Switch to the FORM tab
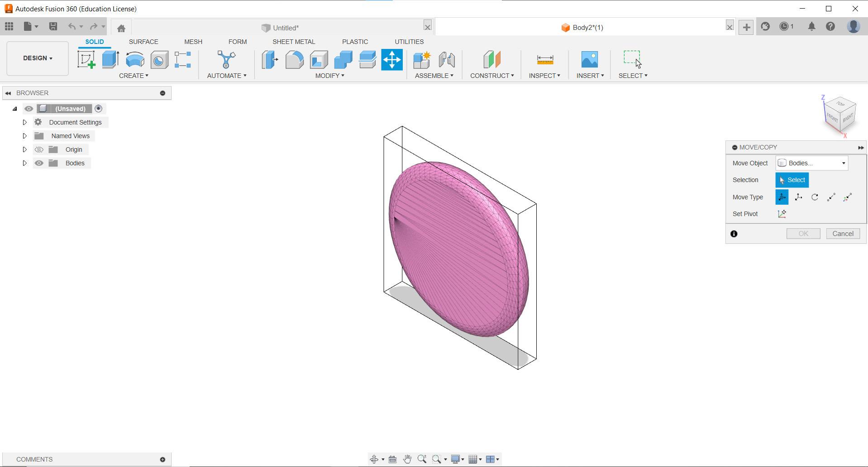The width and height of the screenshot is (868, 467). tap(238, 42)
